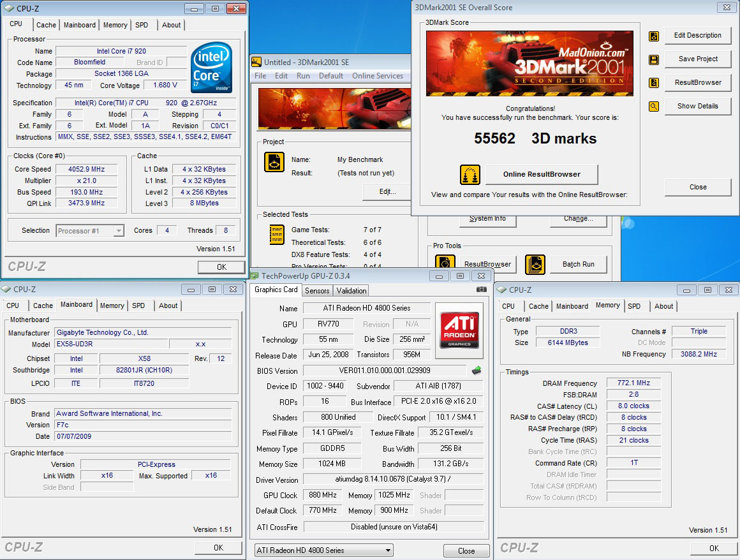
Task: Click the 55562 3D marks score text
Action: 535,138
